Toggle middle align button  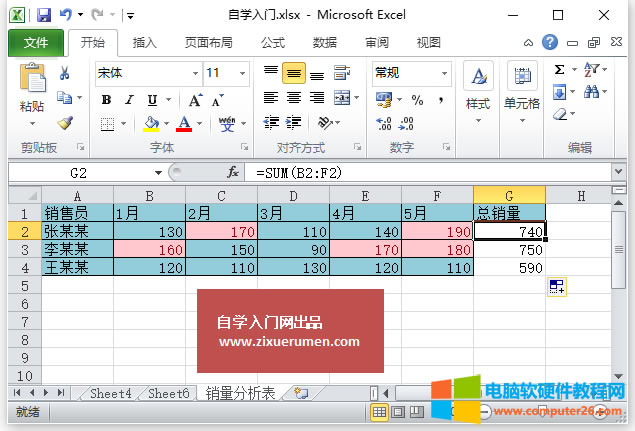coord(293,74)
